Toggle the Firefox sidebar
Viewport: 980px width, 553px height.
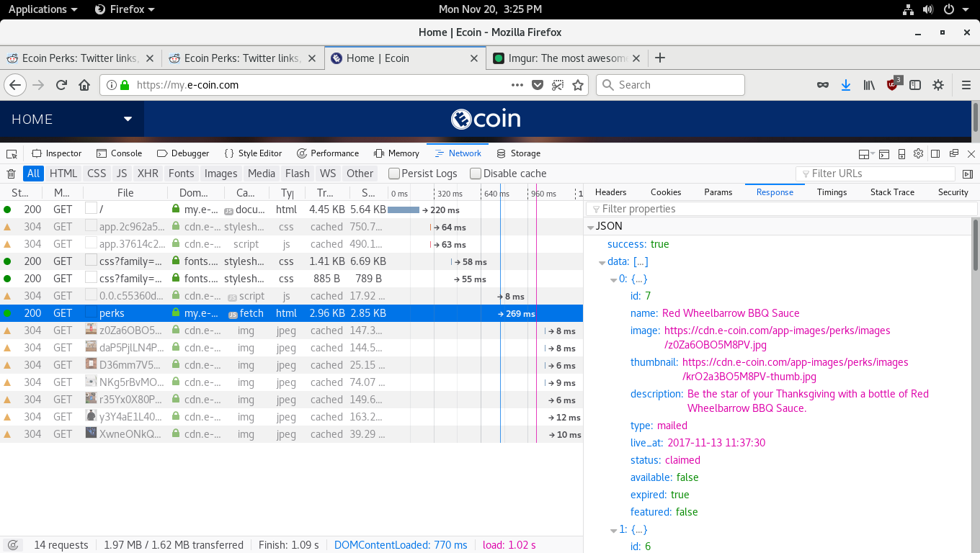[915, 84]
